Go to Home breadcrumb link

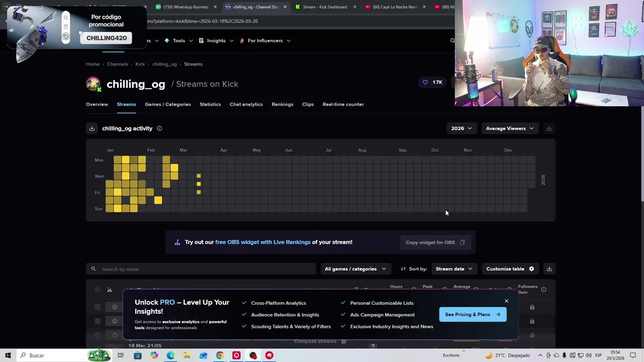coord(93,64)
